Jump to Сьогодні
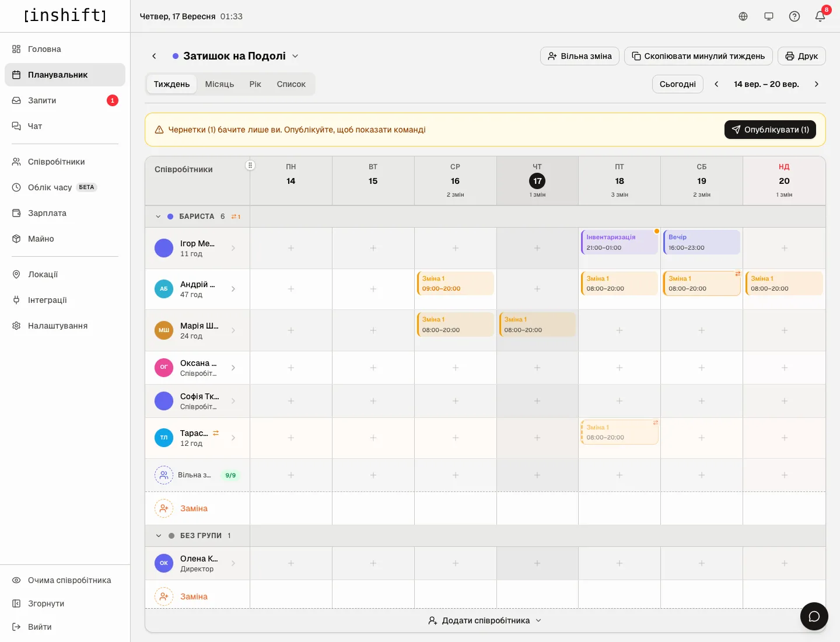840x642 pixels. (678, 84)
